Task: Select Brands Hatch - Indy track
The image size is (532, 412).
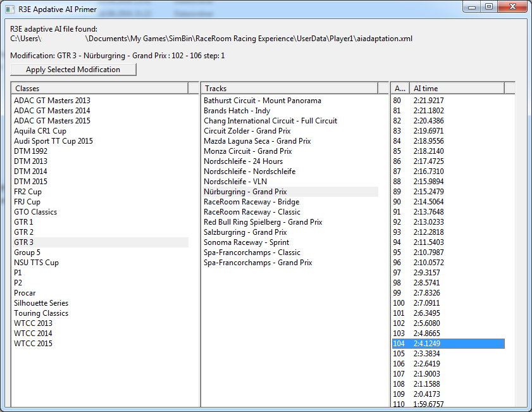Action: 290,111
